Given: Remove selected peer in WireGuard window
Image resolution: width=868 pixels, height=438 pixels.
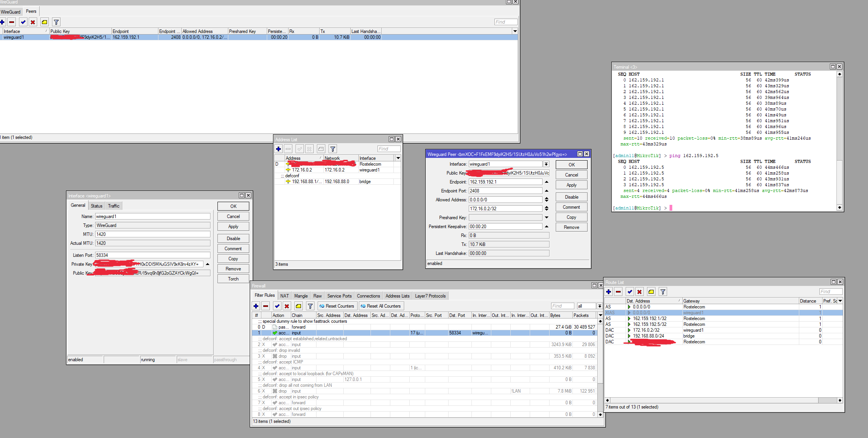Looking at the screenshot, I should click(x=12, y=22).
